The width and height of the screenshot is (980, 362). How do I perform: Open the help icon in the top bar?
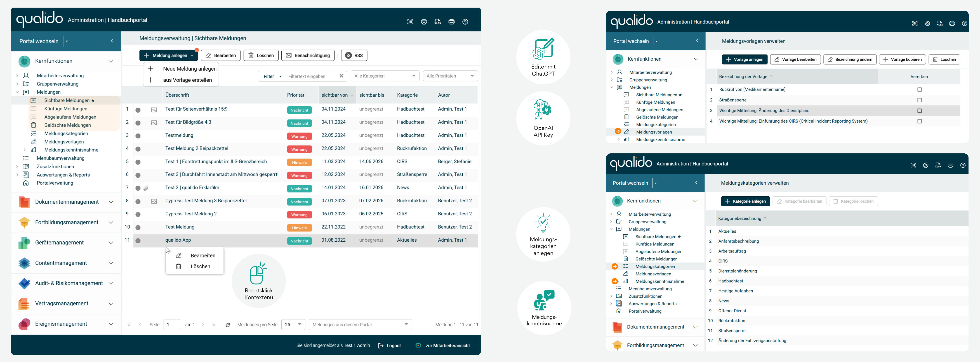coord(465,22)
